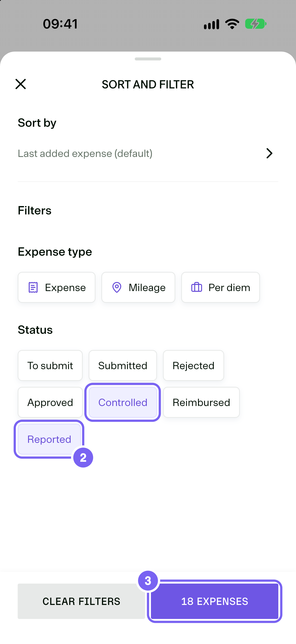
Task: Tap the 09:41 clock in status bar
Action: pos(60,24)
